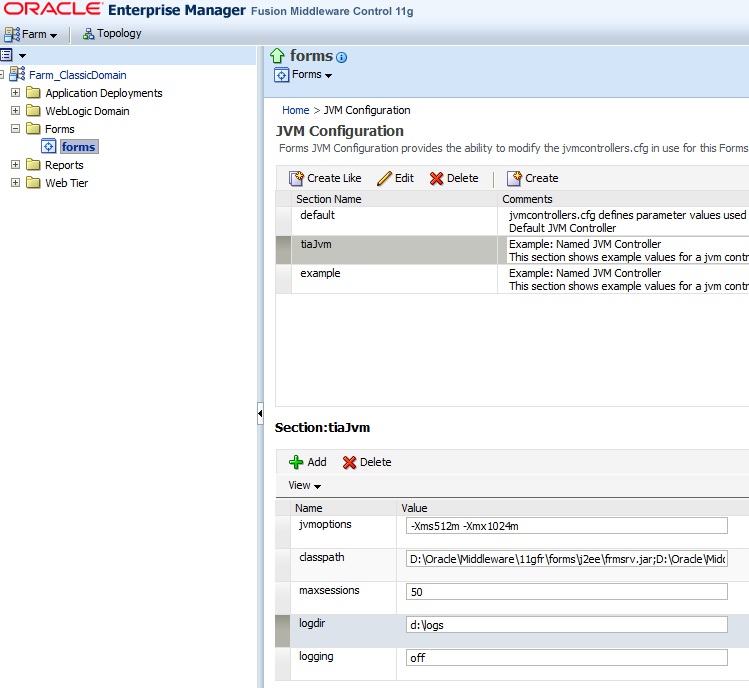749x688 pixels.
Task: Expand the Web Tier folder
Action: point(15,183)
